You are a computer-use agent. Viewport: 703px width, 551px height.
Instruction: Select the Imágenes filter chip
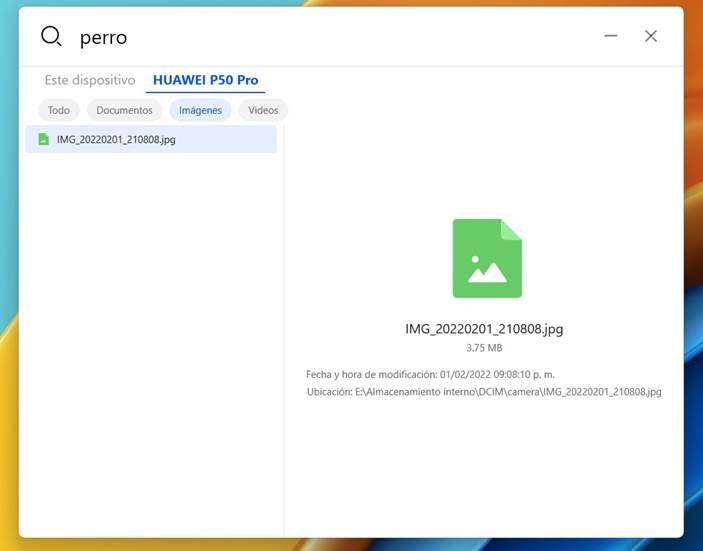point(200,110)
